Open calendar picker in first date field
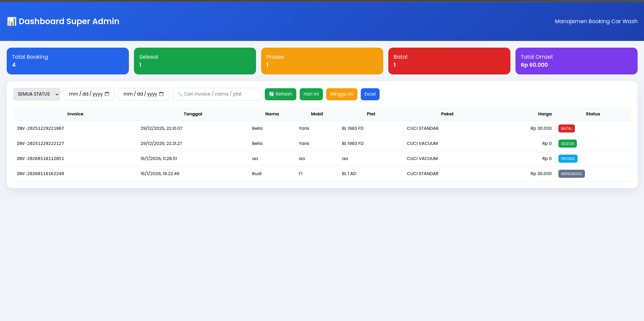Image resolution: width=644 pixels, height=321 pixels. (107, 94)
